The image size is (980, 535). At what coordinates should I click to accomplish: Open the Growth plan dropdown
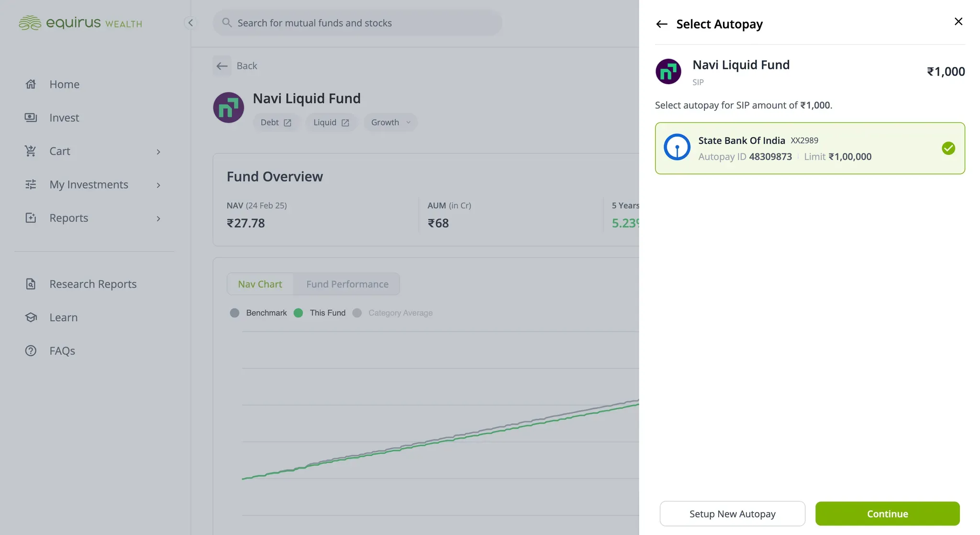(x=390, y=122)
